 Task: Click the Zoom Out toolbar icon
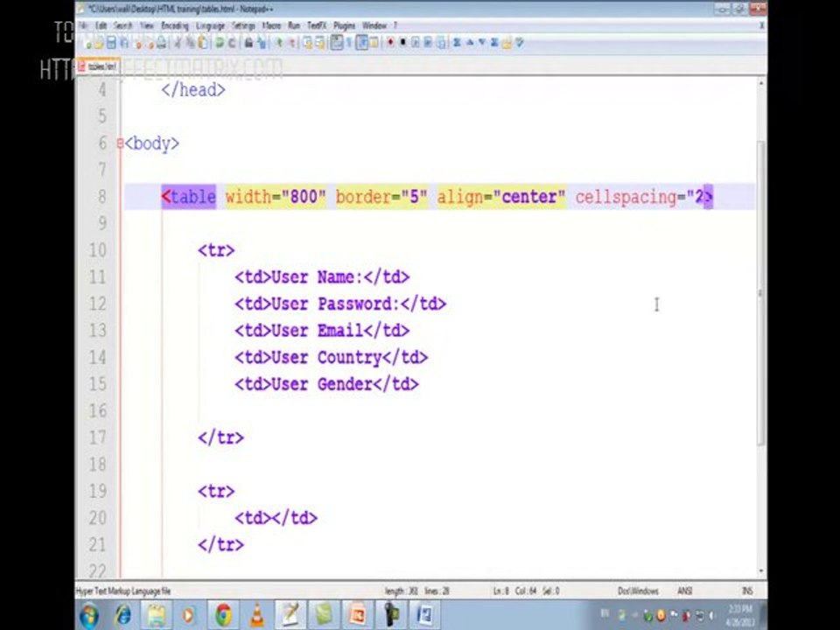point(291,44)
